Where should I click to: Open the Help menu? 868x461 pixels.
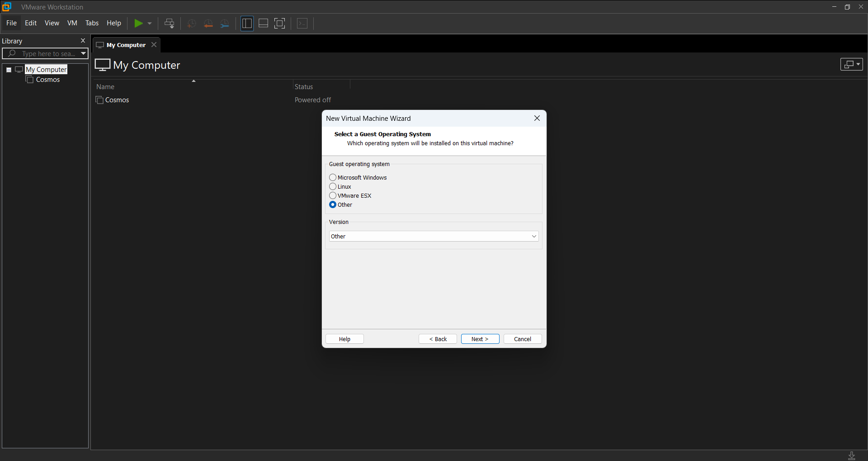pos(114,23)
